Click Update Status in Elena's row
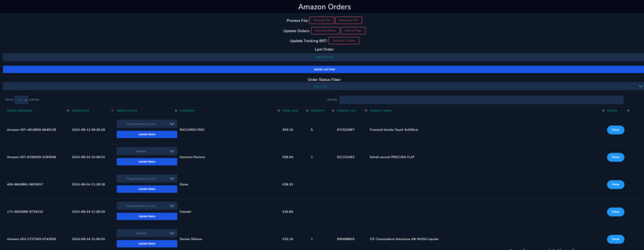Screen dimensions: 644x250 (x=147, y=189)
